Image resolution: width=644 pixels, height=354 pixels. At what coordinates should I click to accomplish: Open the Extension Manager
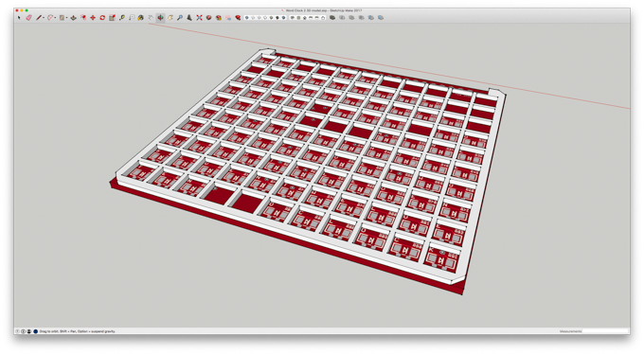pos(238,18)
